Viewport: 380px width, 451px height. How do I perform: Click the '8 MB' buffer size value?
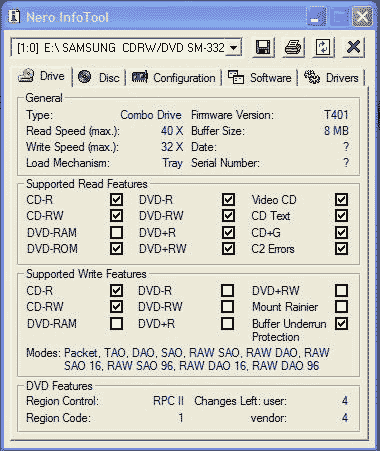click(x=336, y=131)
